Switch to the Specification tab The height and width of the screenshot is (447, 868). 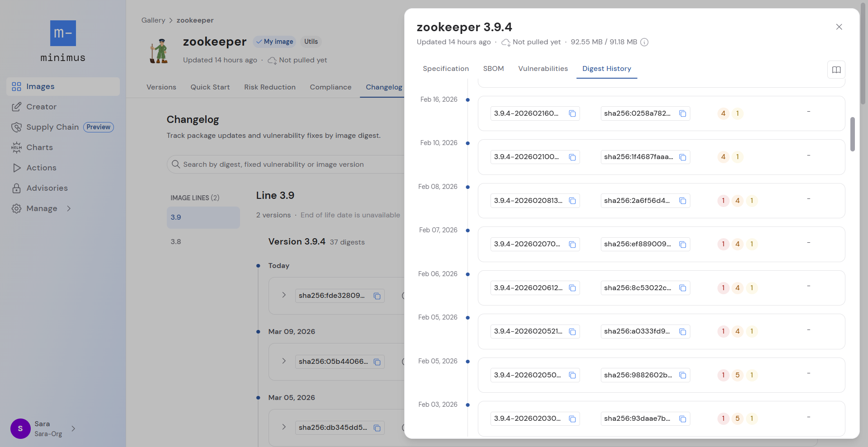click(x=446, y=69)
